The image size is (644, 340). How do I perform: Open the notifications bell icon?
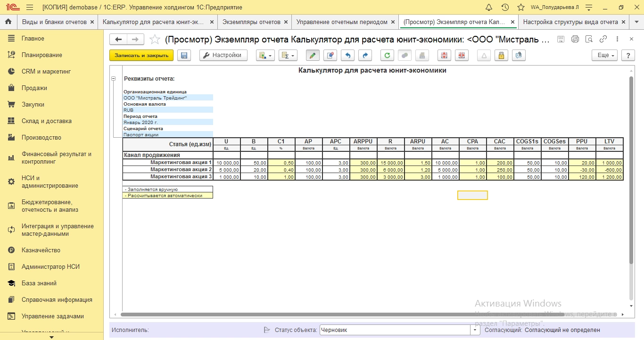[489, 8]
